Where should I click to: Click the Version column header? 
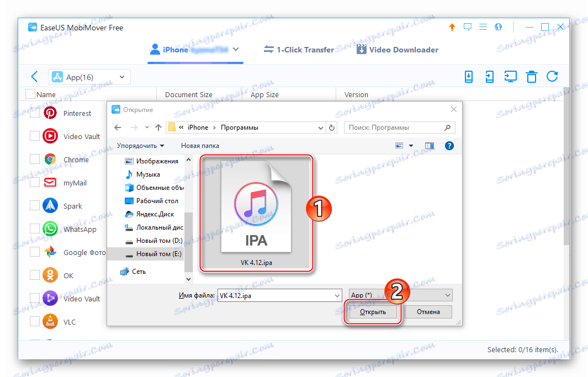tap(356, 94)
